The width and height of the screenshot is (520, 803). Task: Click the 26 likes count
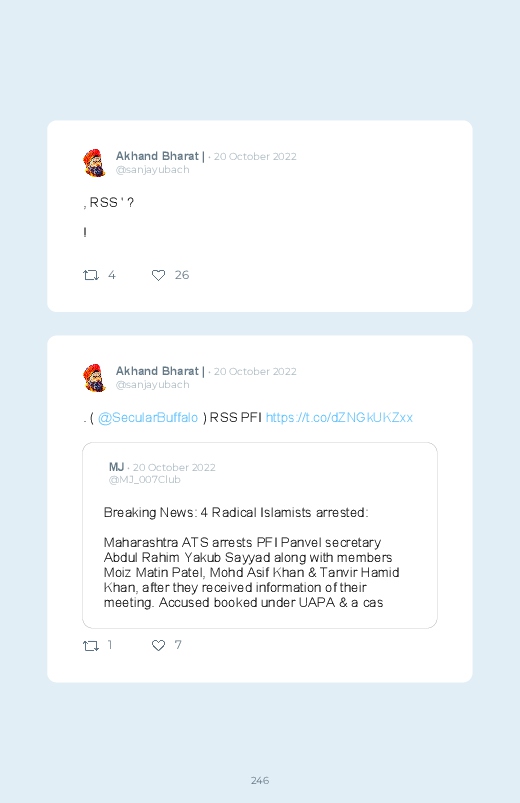(x=182, y=275)
